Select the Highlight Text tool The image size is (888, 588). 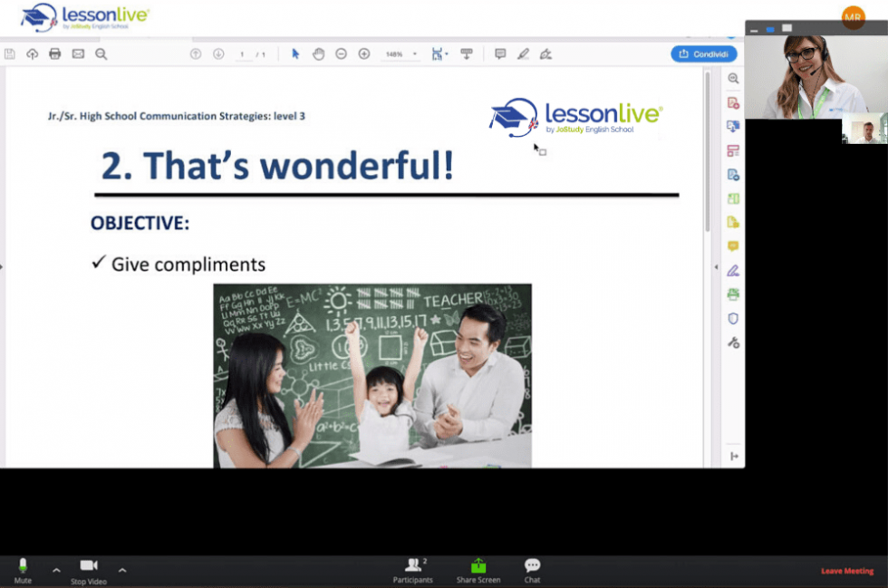(523, 53)
